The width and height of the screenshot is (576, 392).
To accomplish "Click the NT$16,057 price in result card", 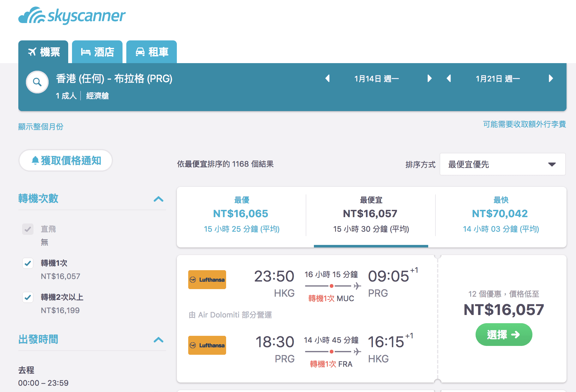I will (x=504, y=310).
